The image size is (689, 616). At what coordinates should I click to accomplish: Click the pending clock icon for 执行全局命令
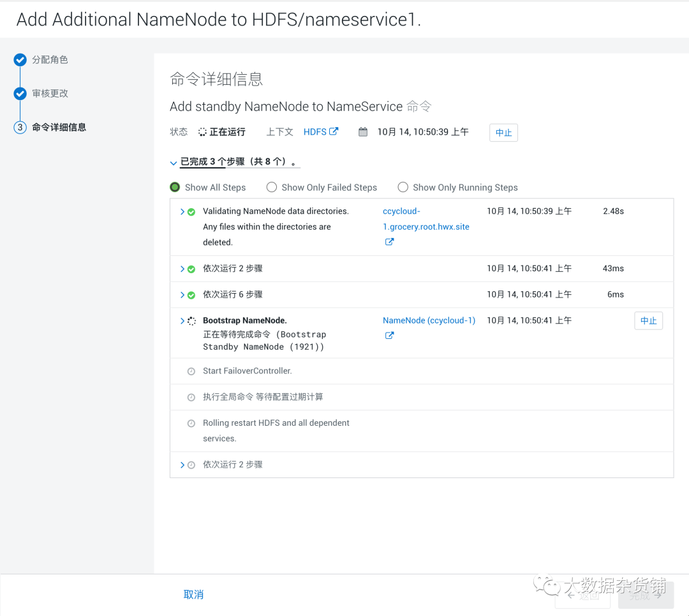[x=191, y=398]
